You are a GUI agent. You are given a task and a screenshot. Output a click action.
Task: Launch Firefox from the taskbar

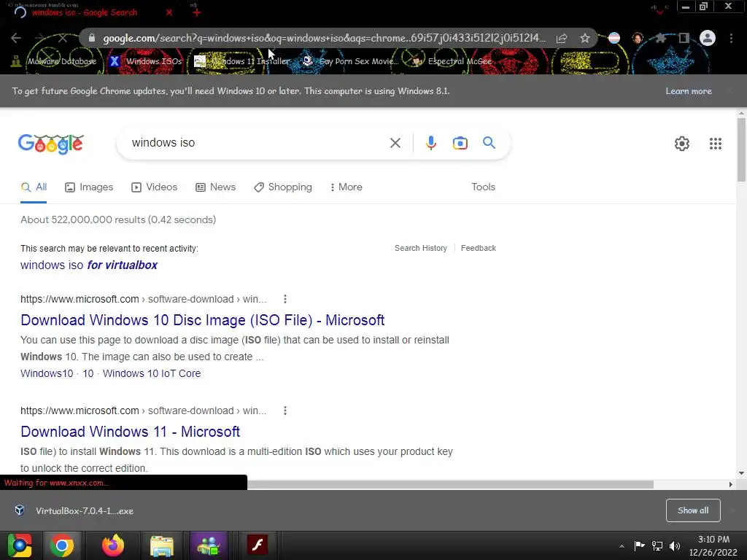click(113, 545)
